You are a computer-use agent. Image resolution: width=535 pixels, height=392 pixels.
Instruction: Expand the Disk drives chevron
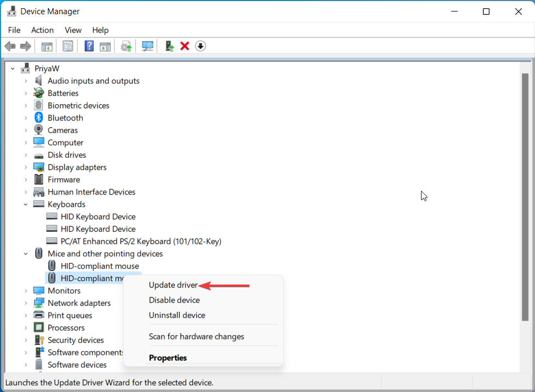coord(26,155)
